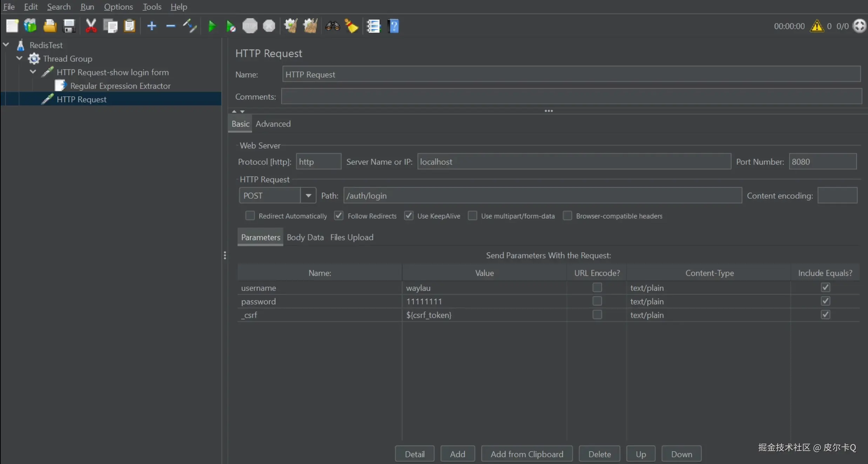Uncheck the Use KeepAlive option

tap(409, 216)
